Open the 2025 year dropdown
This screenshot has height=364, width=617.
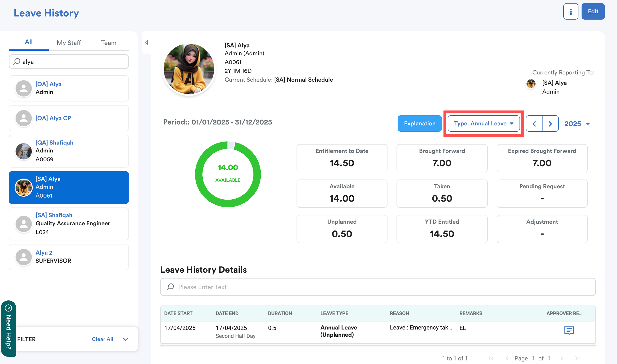point(577,124)
